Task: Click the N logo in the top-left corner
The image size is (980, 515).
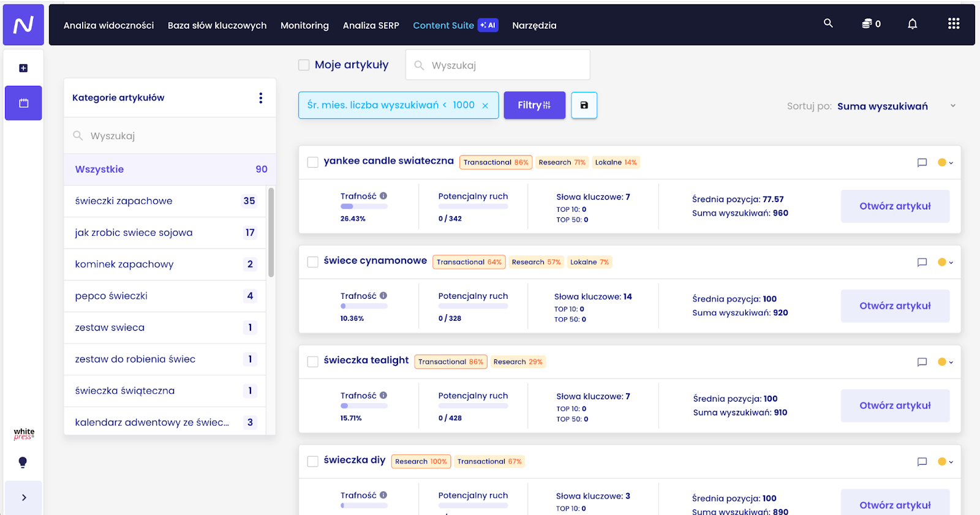Action: point(23,24)
